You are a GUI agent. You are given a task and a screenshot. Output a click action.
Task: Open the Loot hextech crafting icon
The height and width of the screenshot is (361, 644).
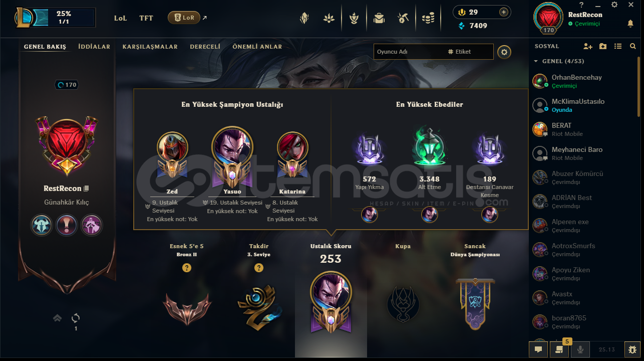(404, 19)
